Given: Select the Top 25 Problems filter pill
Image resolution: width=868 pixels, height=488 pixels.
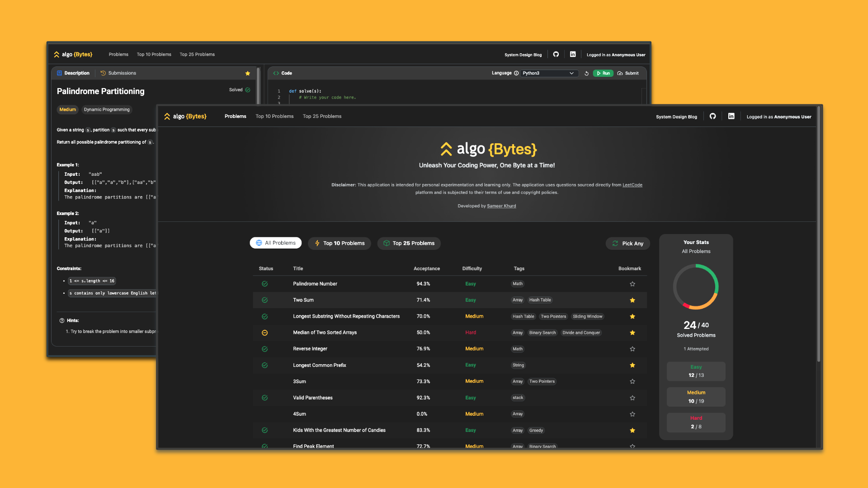Looking at the screenshot, I should point(409,243).
